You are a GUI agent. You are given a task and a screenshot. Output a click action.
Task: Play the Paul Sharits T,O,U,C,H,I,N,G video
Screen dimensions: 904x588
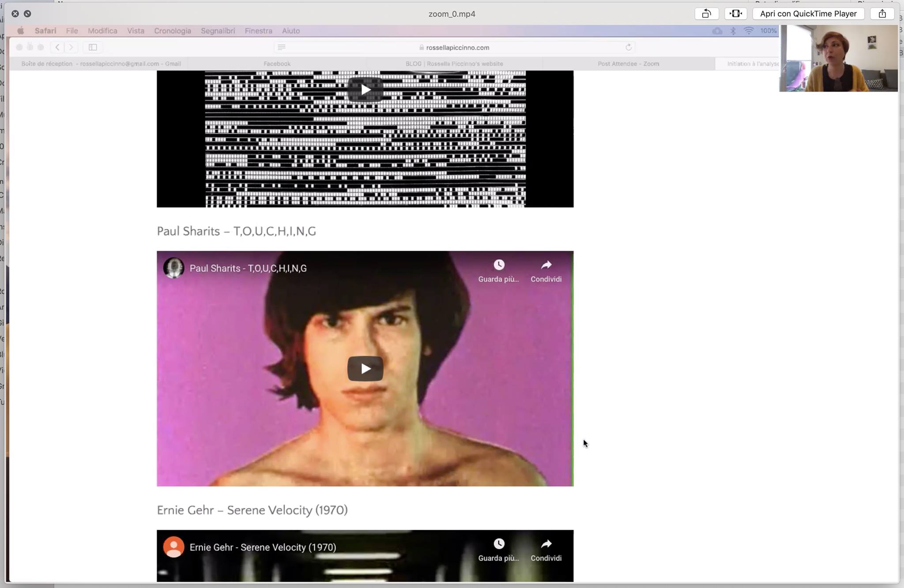(365, 368)
